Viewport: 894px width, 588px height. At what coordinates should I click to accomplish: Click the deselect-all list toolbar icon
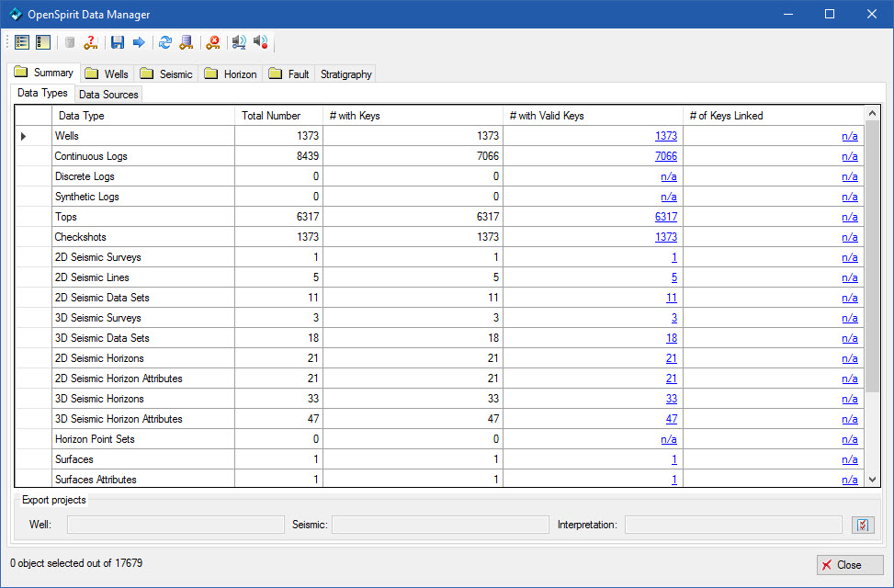point(42,42)
